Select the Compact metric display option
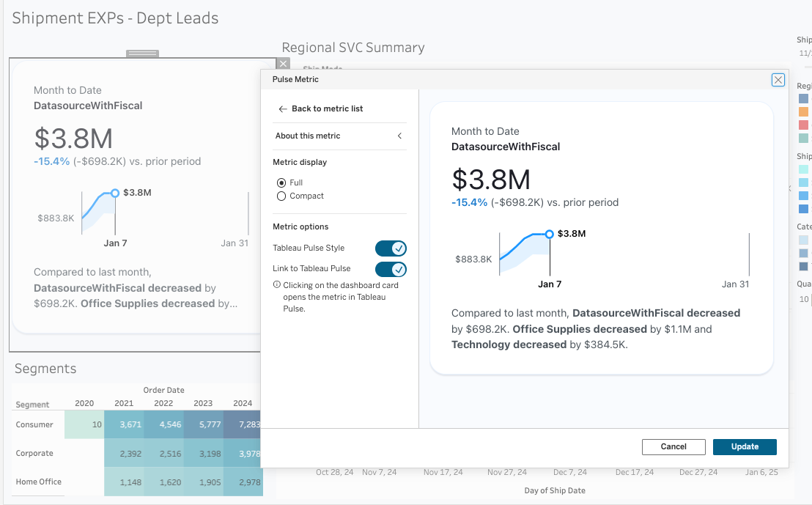Image resolution: width=812 pixels, height=505 pixels. 281,196
